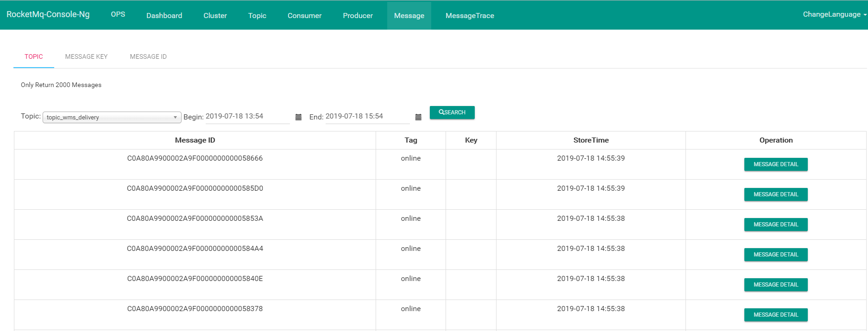Image resolution: width=868 pixels, height=331 pixels.
Task: Click the Tag column header
Action: (x=411, y=140)
